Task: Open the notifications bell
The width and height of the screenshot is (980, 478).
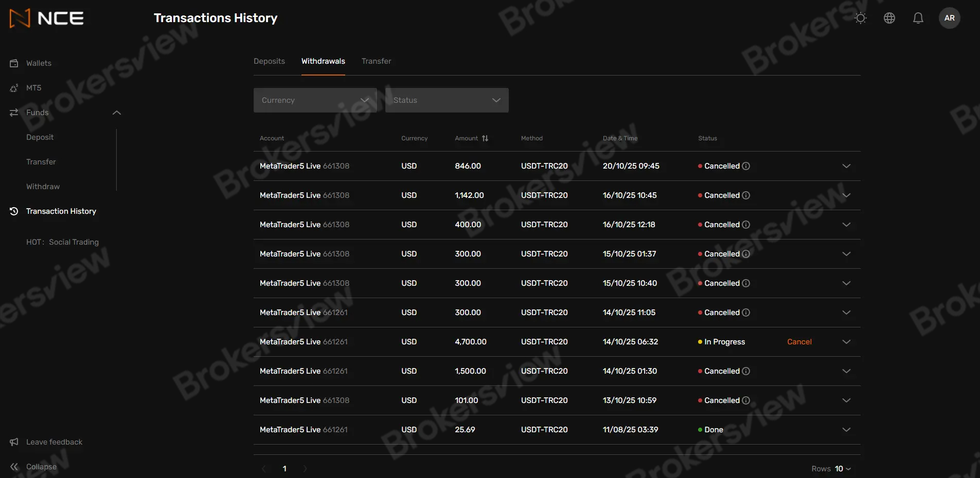Action: coord(918,18)
